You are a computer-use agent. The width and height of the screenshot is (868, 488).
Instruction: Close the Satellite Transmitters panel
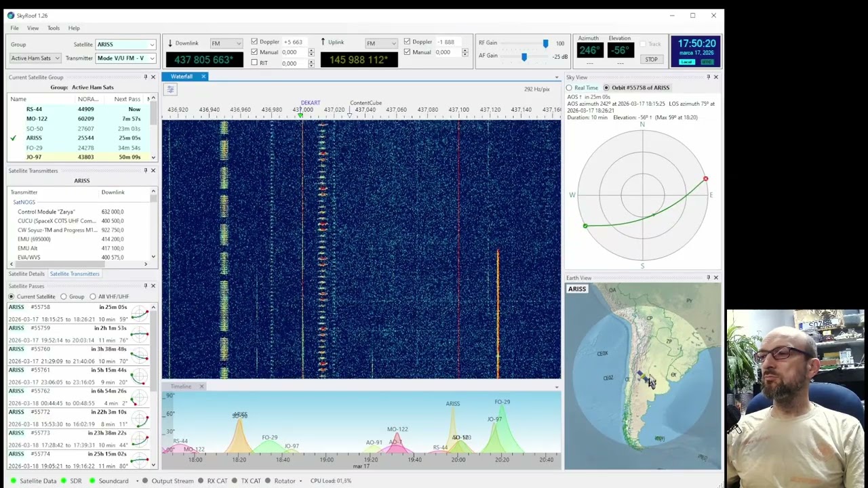pos(153,170)
